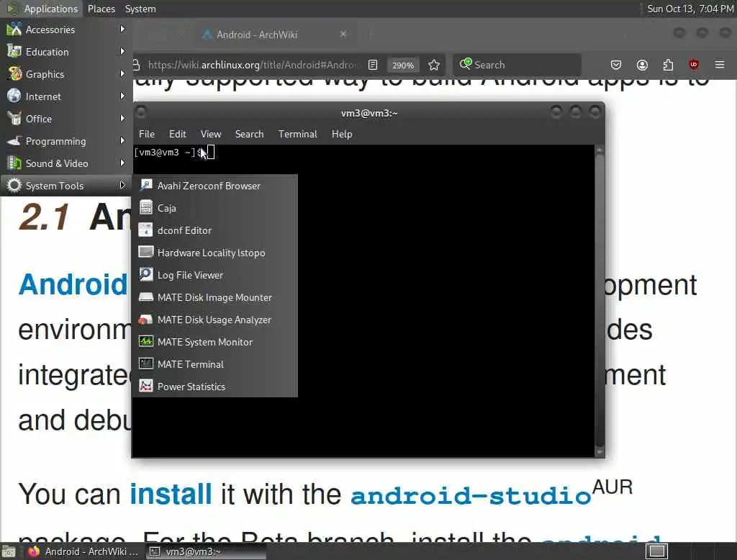Image resolution: width=737 pixels, height=560 pixels.
Task: Click the workspace switcher in bottom panel
Action: click(x=656, y=551)
